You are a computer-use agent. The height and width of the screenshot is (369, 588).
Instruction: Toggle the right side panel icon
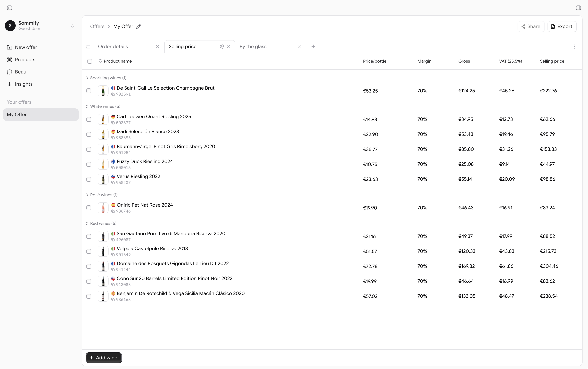click(578, 8)
